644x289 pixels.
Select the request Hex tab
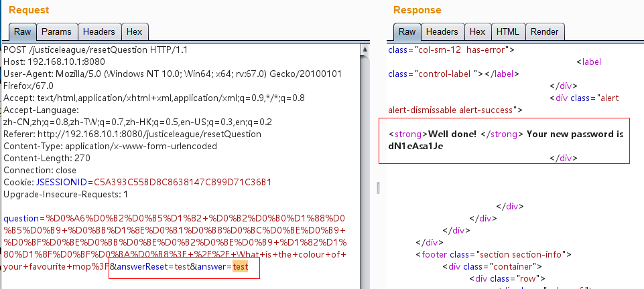[x=134, y=31]
